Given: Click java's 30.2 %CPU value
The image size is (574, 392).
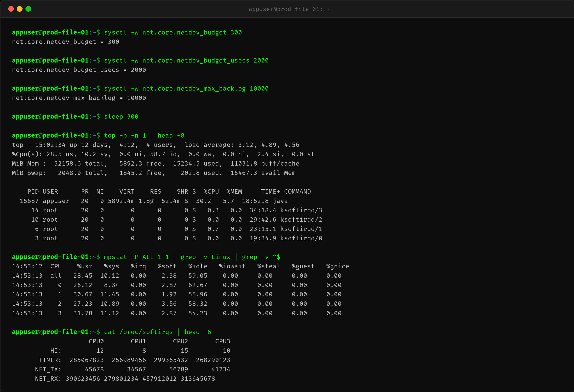Looking at the screenshot, I should click(204, 201).
